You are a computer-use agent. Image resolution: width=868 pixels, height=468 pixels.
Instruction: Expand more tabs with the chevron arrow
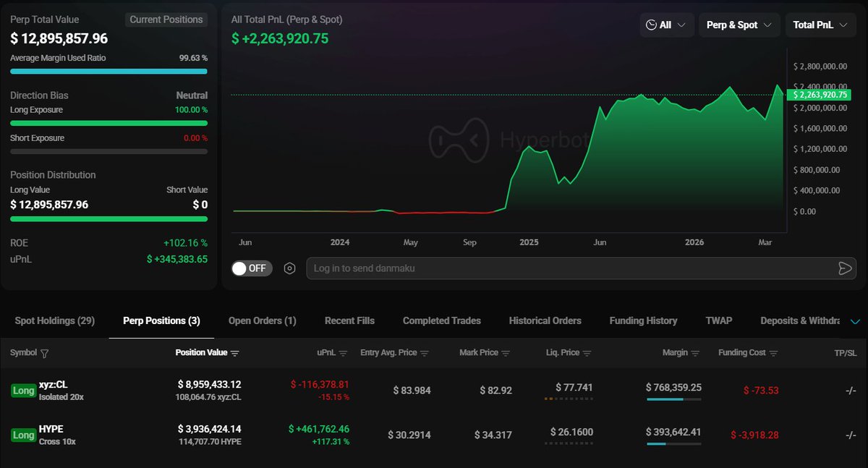coord(856,321)
